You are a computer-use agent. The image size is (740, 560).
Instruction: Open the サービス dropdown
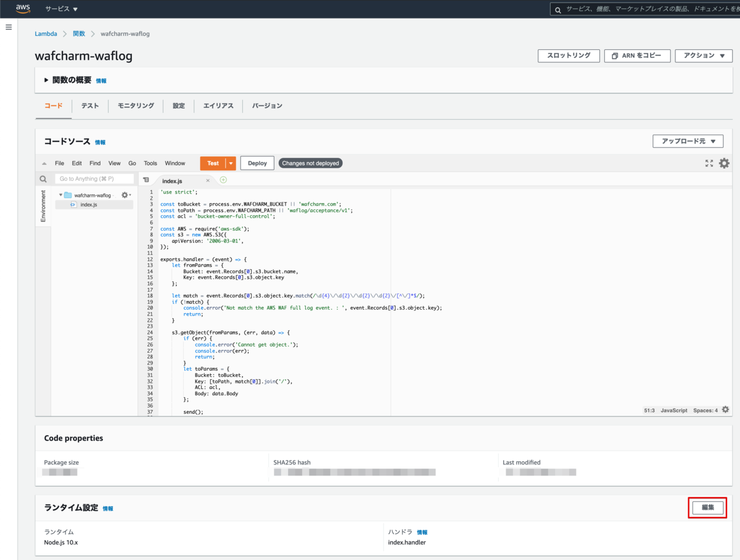(x=62, y=9)
